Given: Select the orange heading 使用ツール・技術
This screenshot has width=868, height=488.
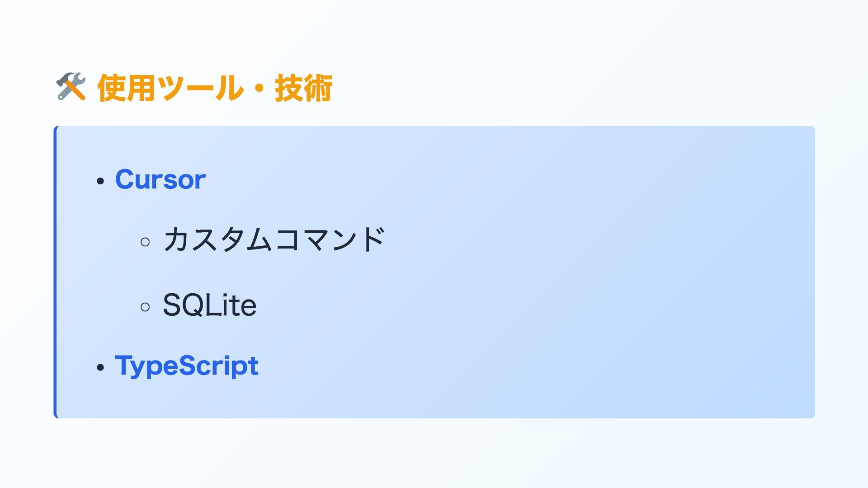Looking at the screenshot, I should [x=215, y=88].
